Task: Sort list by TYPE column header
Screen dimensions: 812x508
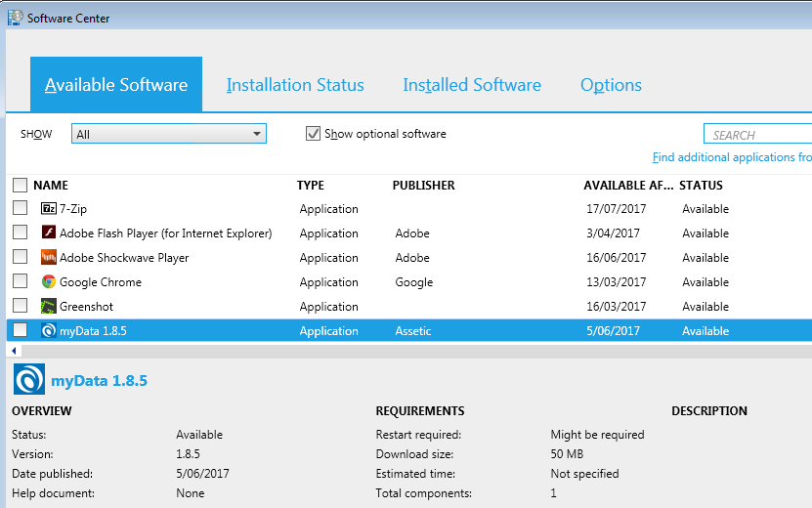Action: pos(310,186)
